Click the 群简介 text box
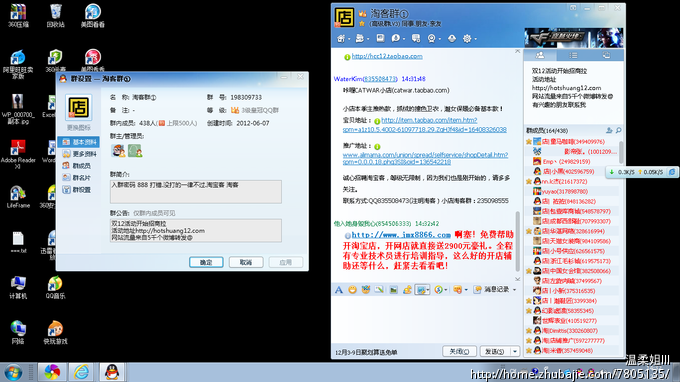The image size is (680, 382). point(196,192)
